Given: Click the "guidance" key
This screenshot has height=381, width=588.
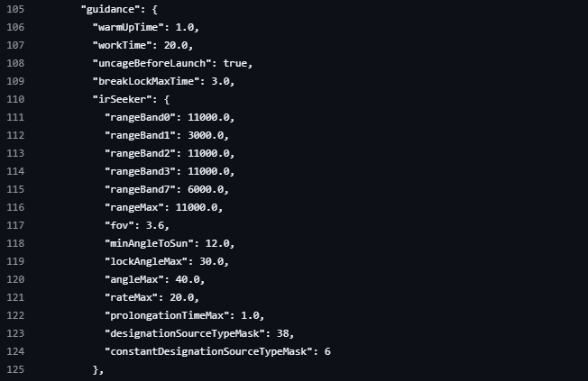Looking at the screenshot, I should (110, 9).
